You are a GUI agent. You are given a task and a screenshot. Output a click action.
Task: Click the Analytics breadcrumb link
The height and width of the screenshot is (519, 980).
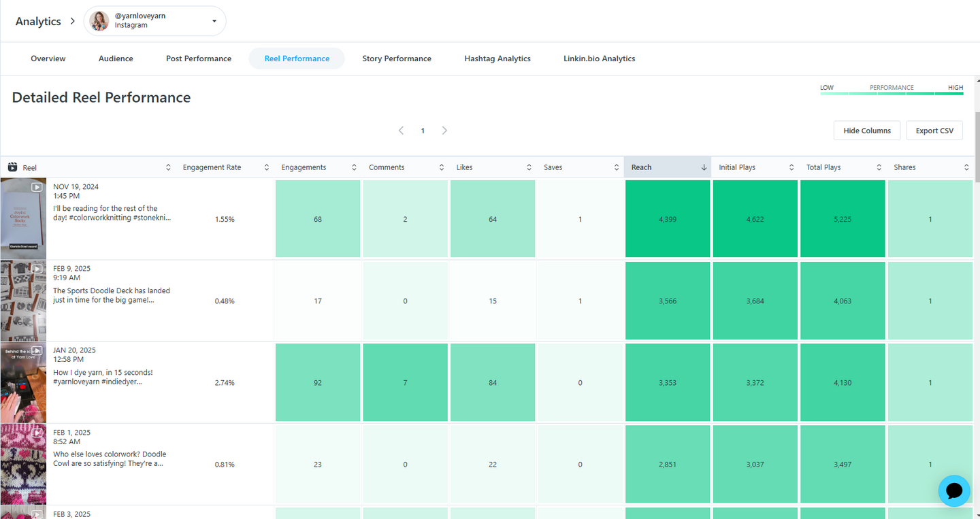pyautogui.click(x=38, y=21)
